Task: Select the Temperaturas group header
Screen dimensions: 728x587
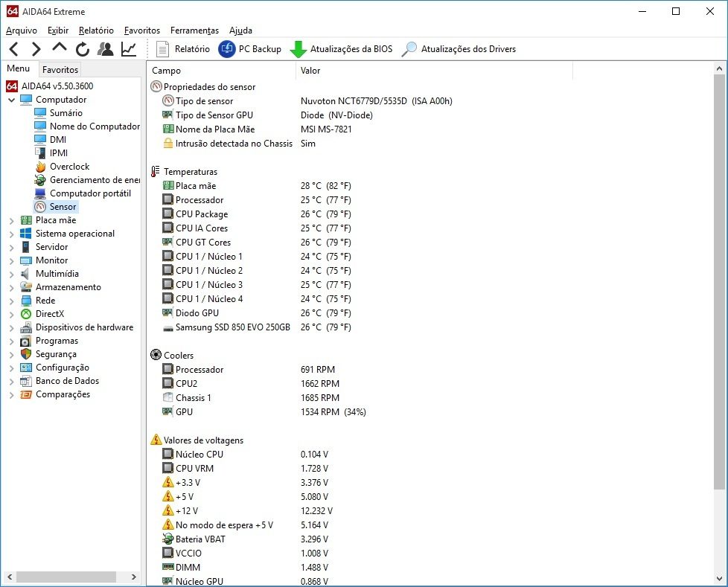Action: click(185, 172)
